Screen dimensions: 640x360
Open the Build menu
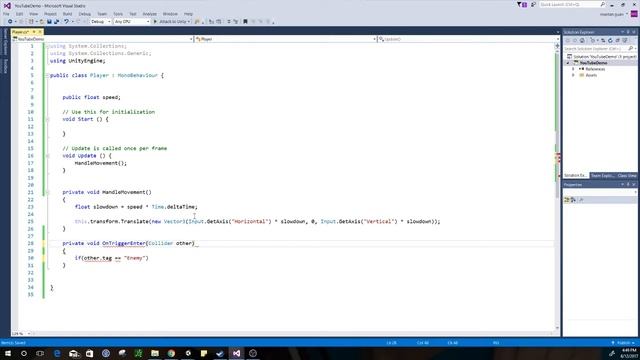click(x=67, y=14)
